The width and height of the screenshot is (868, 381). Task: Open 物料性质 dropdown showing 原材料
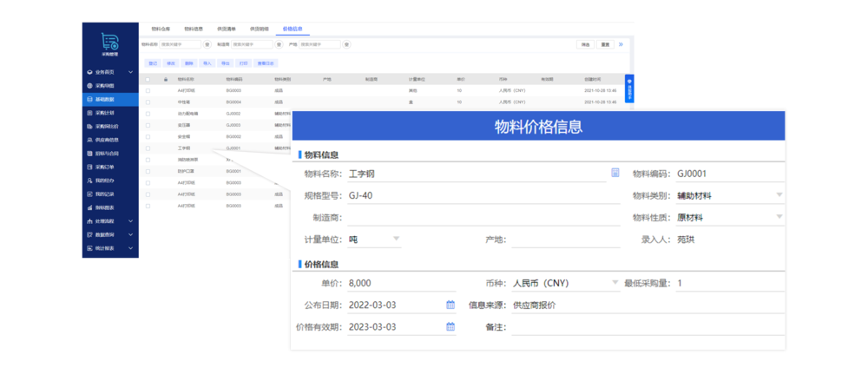(x=730, y=217)
